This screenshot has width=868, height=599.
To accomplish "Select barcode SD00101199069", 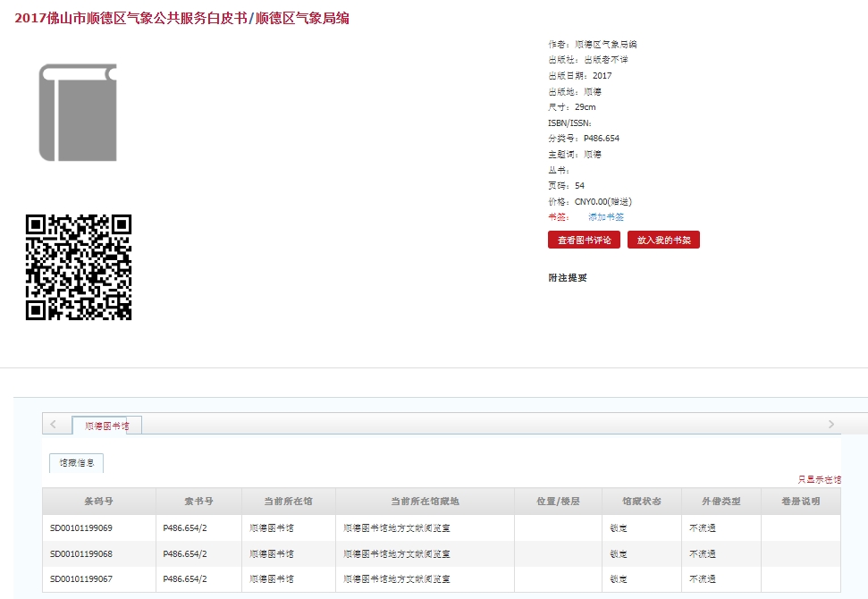I will coord(81,528).
